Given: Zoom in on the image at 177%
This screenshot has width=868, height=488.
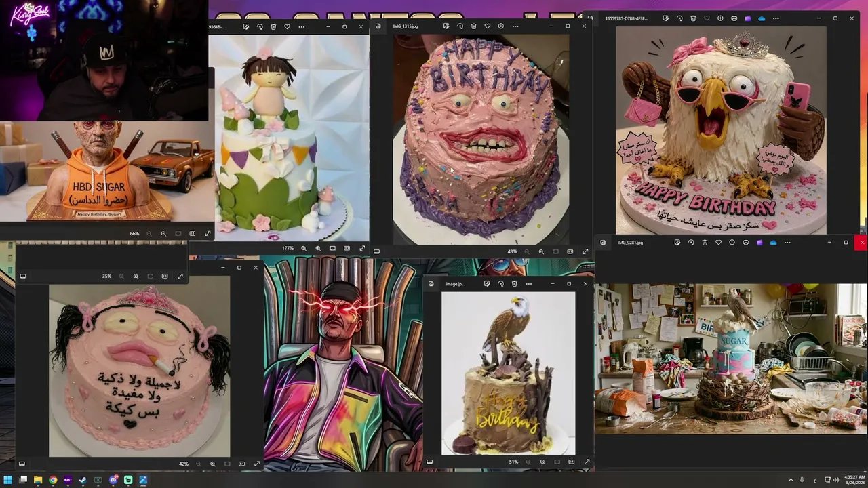Looking at the screenshot, I should [x=318, y=249].
